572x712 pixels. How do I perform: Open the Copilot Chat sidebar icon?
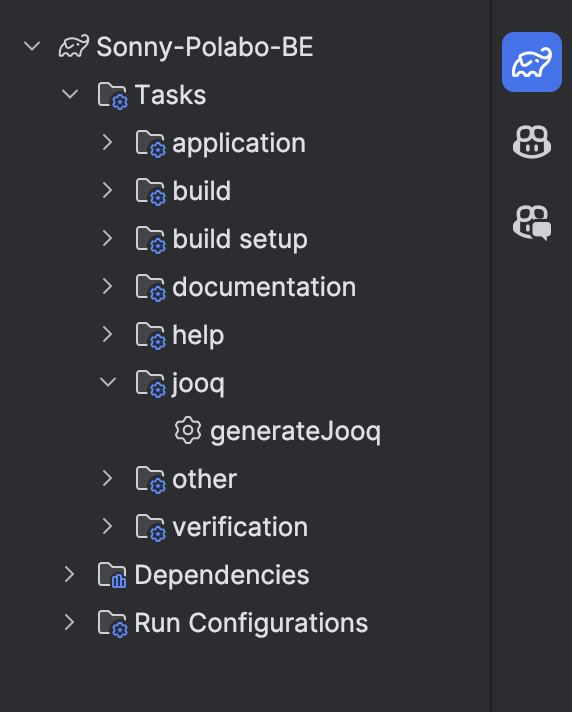(x=532, y=222)
